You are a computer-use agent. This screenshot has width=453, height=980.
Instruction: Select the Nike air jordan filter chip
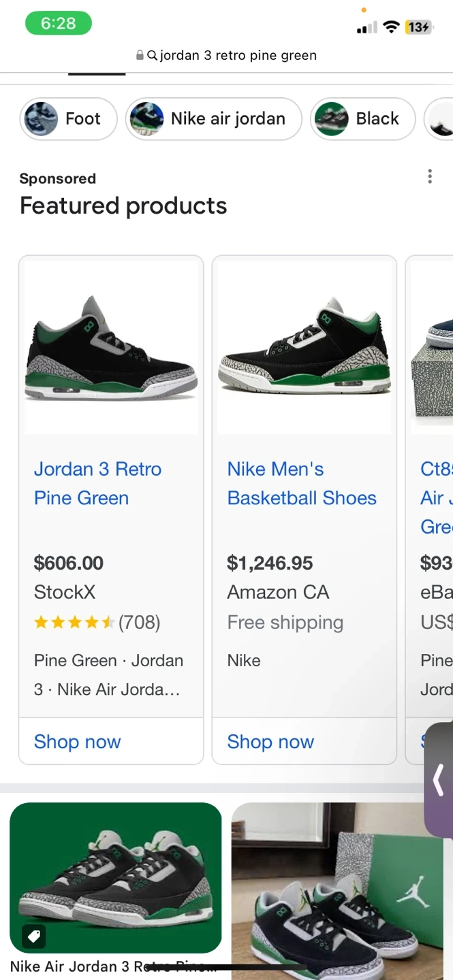tap(213, 119)
